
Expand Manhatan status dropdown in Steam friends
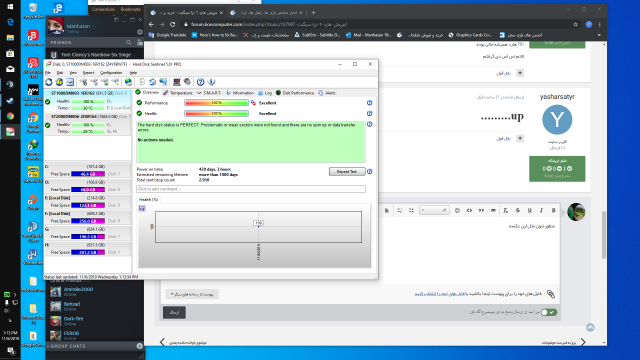[93, 26]
